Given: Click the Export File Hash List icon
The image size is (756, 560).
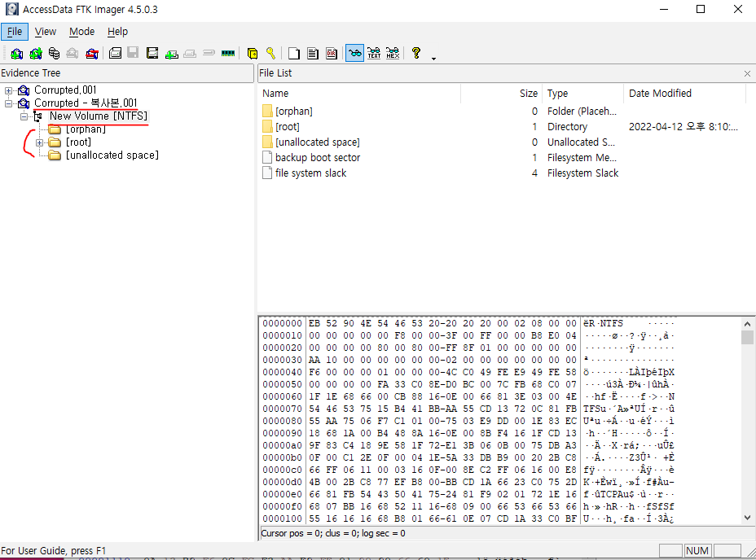Looking at the screenshot, I should click(x=313, y=53).
